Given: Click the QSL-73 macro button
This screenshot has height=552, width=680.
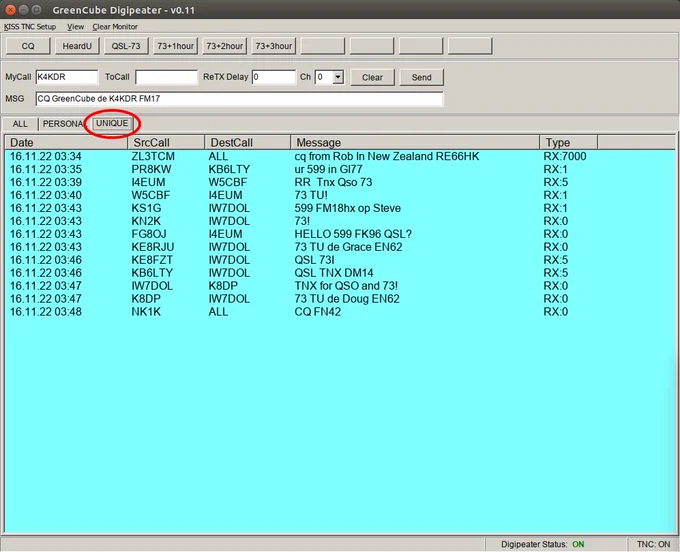Looking at the screenshot, I should 126,46.
